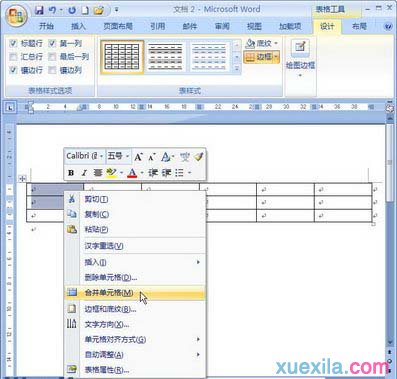Toggle 镶边行 checkbox
Screen dimensions: 397x379
(13, 70)
